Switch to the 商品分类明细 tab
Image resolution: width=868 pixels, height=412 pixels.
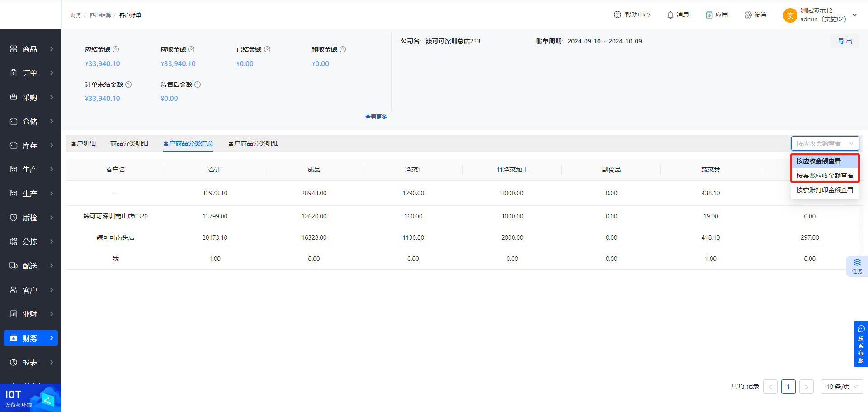129,143
